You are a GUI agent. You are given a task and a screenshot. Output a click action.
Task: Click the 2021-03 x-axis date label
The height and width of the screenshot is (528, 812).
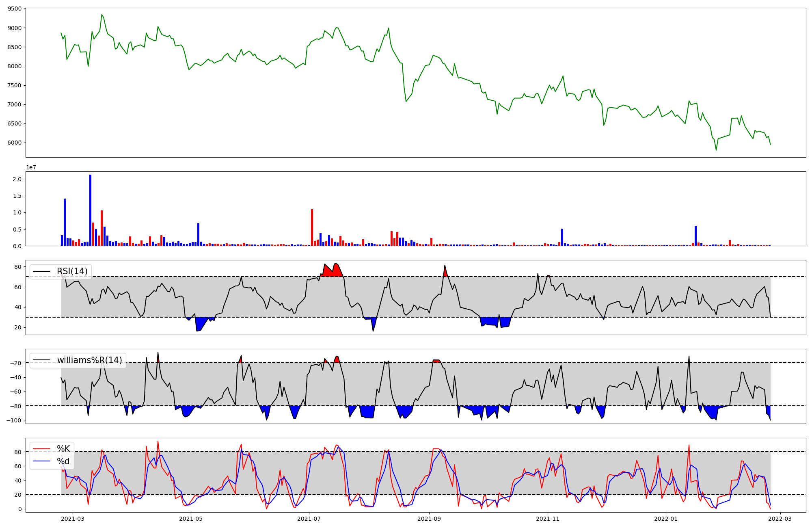[72, 519]
